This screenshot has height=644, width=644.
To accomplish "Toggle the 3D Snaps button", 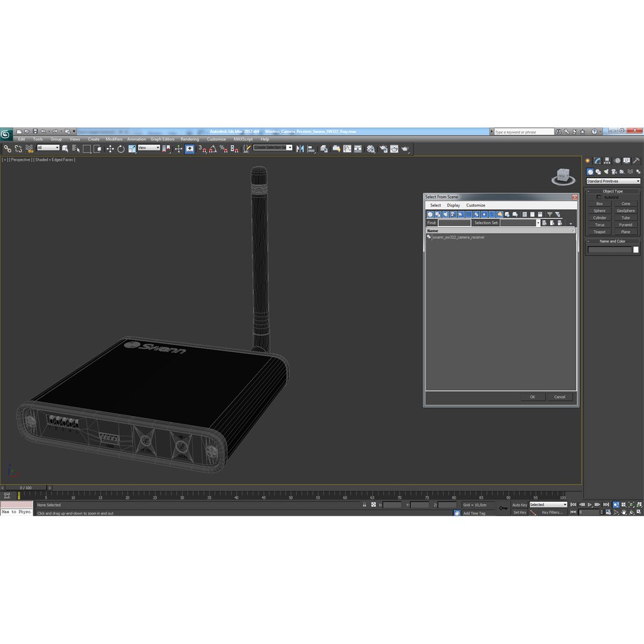I will pyautogui.click(x=202, y=148).
